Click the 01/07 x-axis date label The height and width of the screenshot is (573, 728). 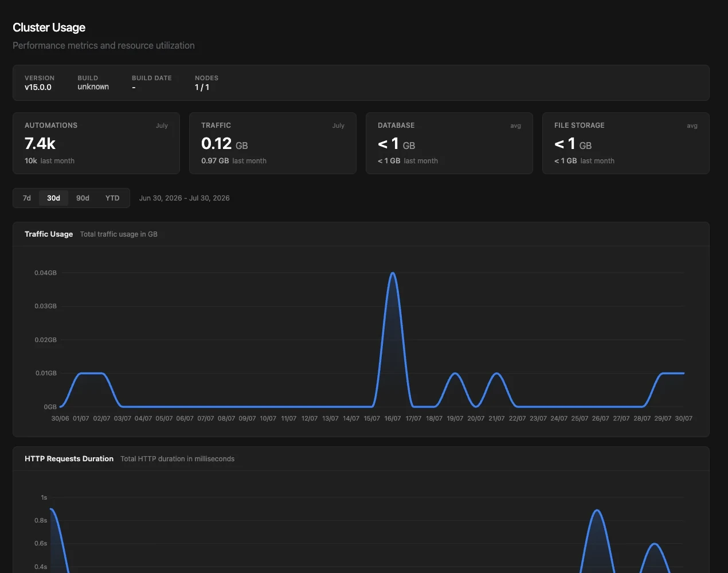81,418
